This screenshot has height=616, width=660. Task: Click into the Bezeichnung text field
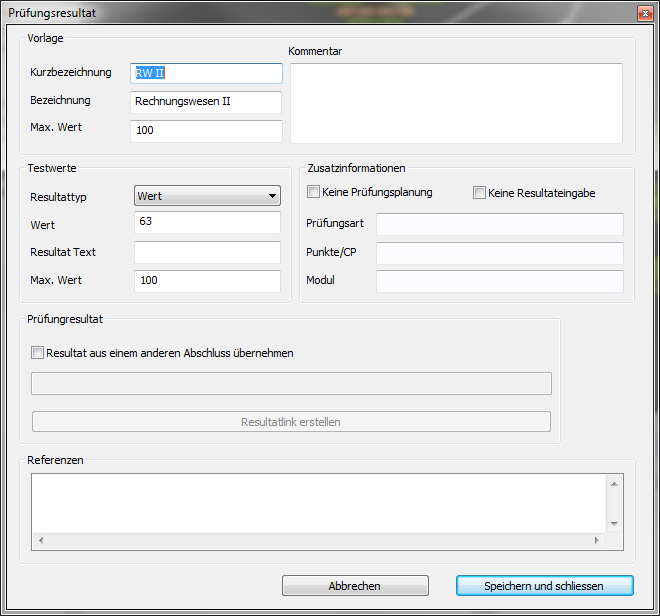(206, 102)
